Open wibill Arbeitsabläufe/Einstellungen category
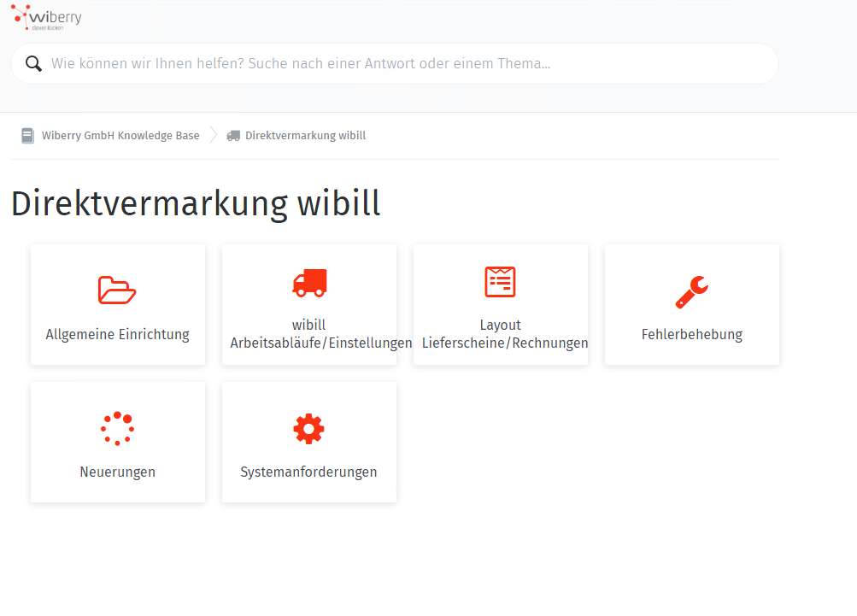Image resolution: width=857 pixels, height=616 pixels. (309, 304)
